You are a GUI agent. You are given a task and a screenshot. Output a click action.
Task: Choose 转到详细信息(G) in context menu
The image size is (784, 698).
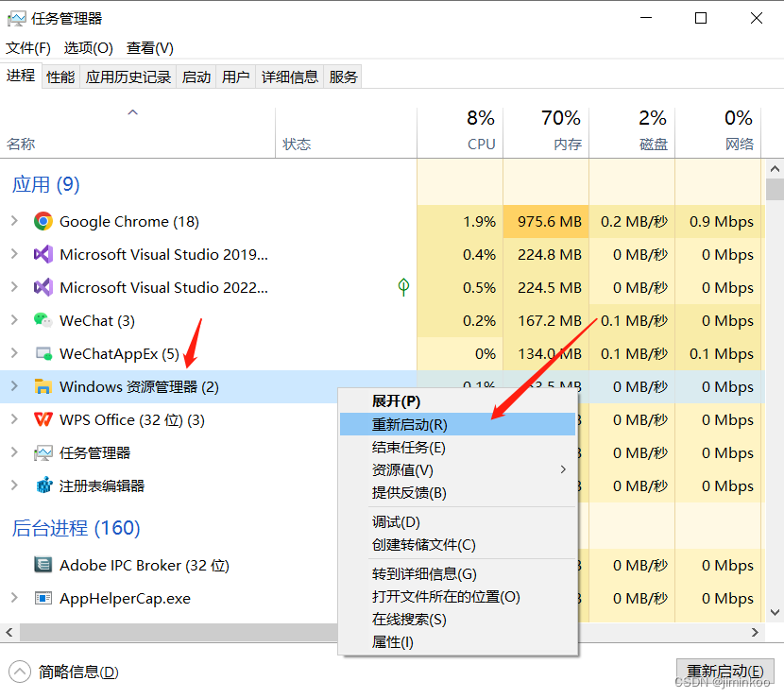click(457, 573)
